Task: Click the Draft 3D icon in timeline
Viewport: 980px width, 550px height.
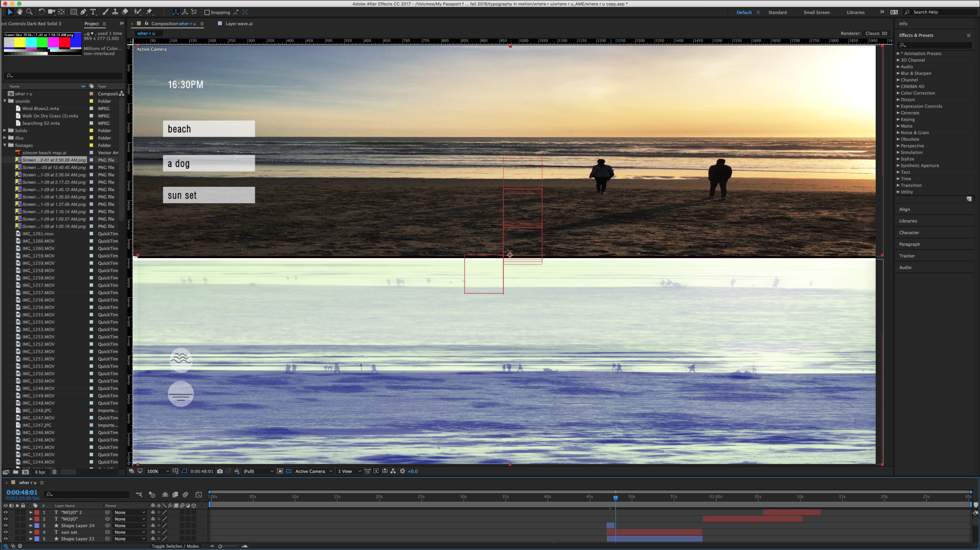Action: 152,495
